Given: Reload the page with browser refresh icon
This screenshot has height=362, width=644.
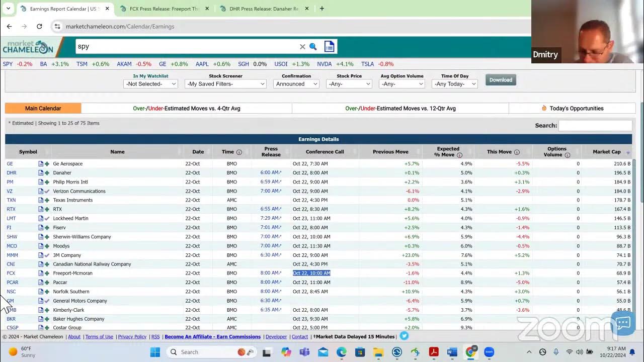Looking at the screenshot, I should (x=39, y=26).
